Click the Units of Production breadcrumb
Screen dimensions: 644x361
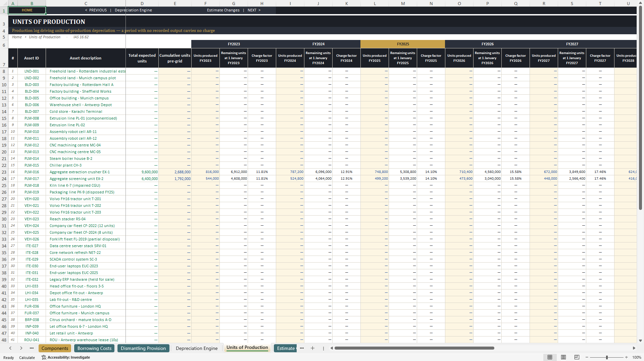[45, 37]
